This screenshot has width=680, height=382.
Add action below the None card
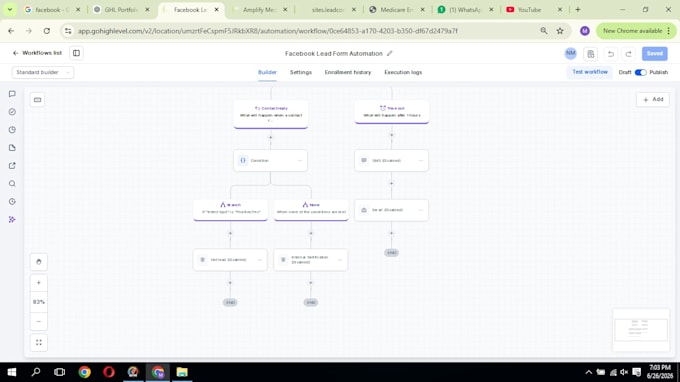(311, 233)
